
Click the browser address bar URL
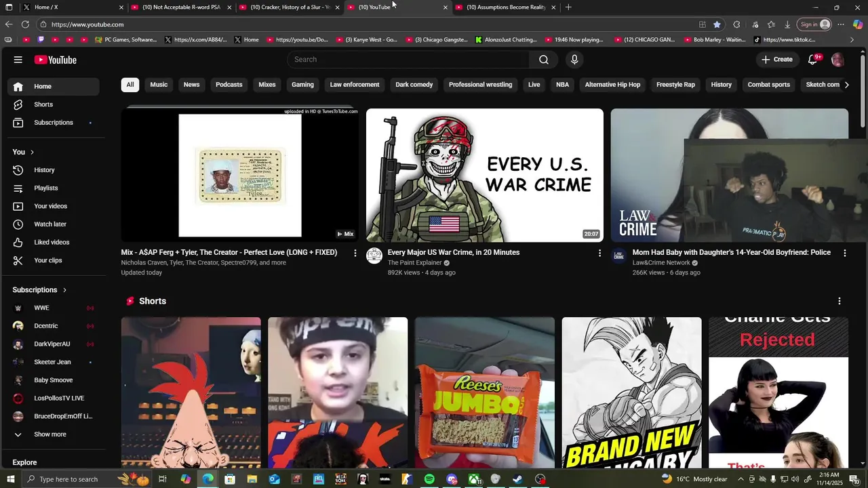point(87,24)
